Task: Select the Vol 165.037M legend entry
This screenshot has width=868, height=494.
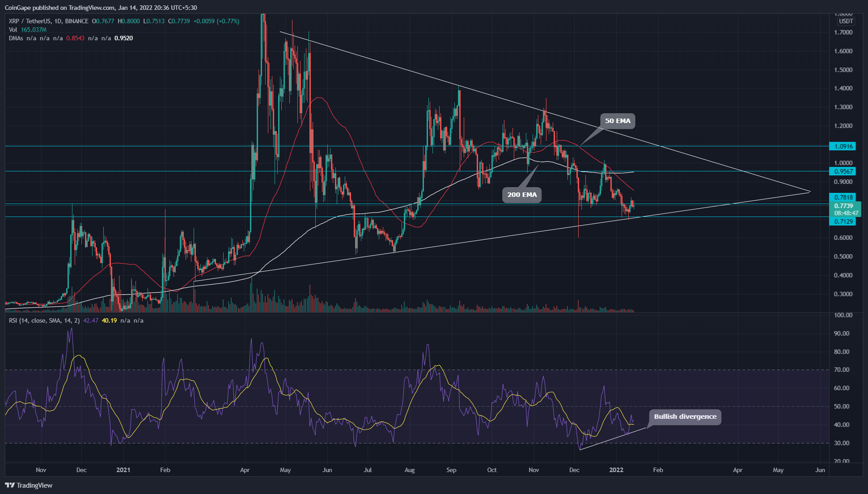Action: [x=27, y=30]
